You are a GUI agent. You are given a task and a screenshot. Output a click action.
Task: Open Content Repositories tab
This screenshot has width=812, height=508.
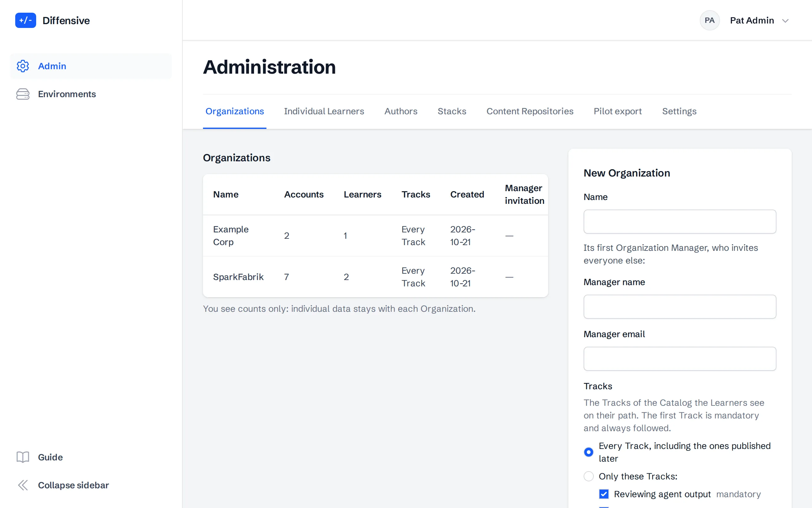point(530,111)
